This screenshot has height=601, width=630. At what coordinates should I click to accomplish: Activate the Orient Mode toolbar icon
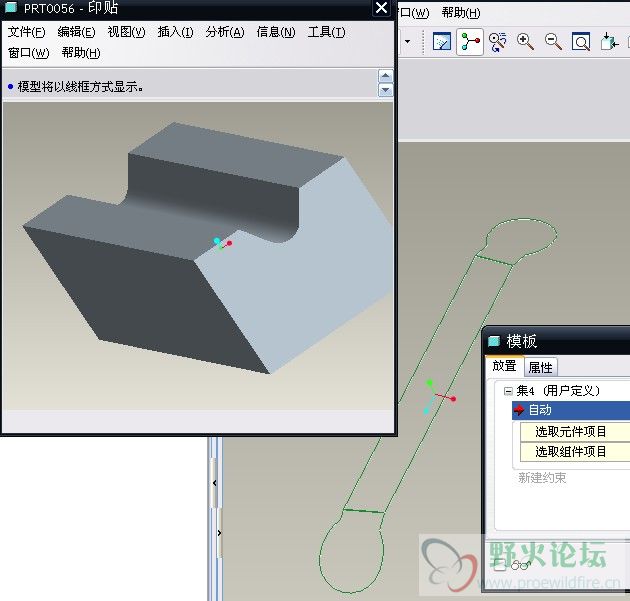point(497,42)
